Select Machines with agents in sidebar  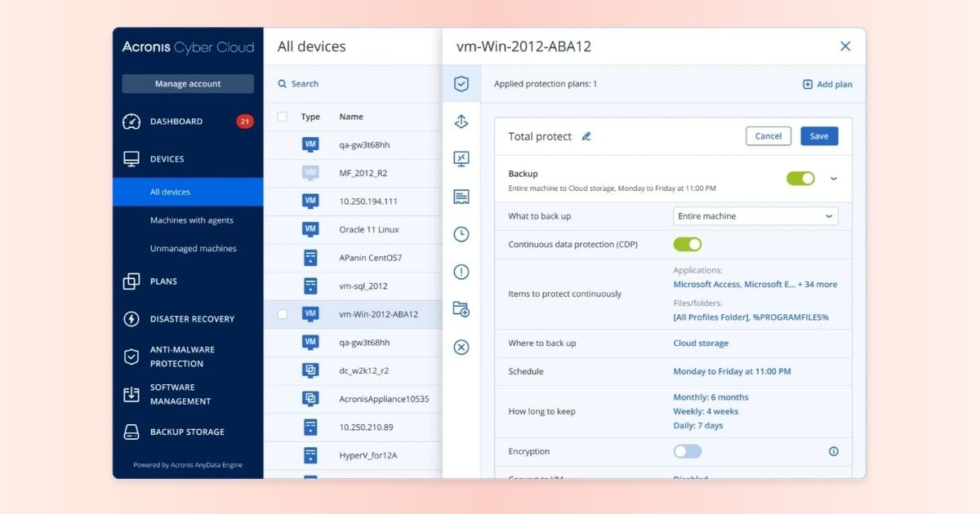click(x=192, y=220)
